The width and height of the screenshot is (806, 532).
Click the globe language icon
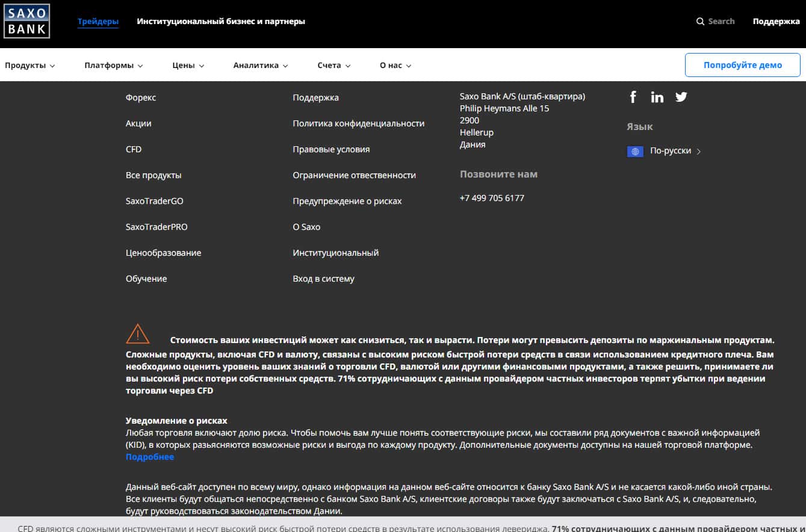pos(635,152)
